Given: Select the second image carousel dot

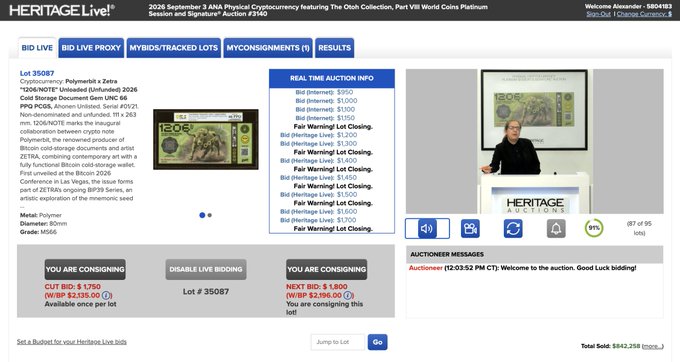Looking at the screenshot, I should click(x=210, y=215).
